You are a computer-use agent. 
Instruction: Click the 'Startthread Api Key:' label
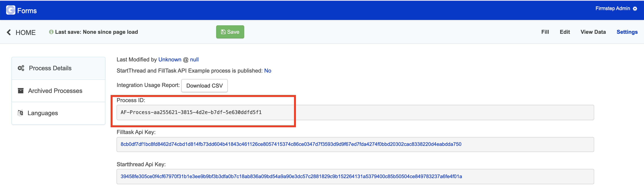point(141,164)
